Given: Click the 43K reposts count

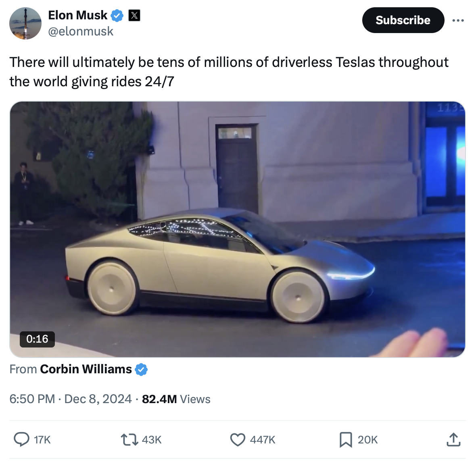Looking at the screenshot, I should (x=152, y=440).
